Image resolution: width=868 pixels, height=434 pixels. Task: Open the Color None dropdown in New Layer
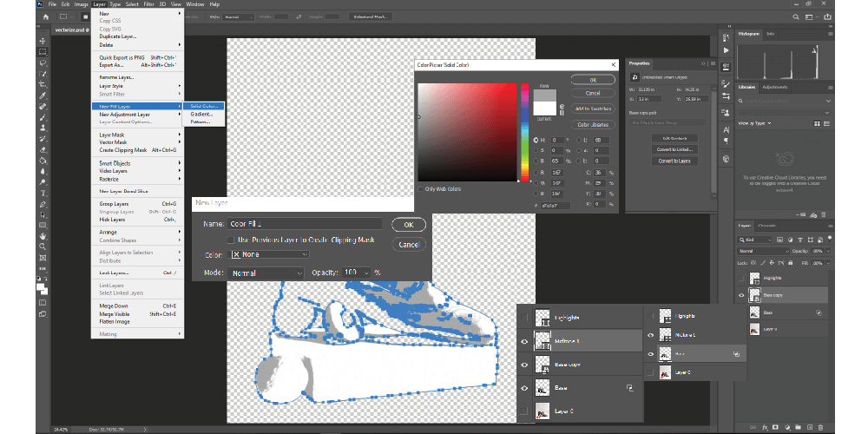click(268, 254)
